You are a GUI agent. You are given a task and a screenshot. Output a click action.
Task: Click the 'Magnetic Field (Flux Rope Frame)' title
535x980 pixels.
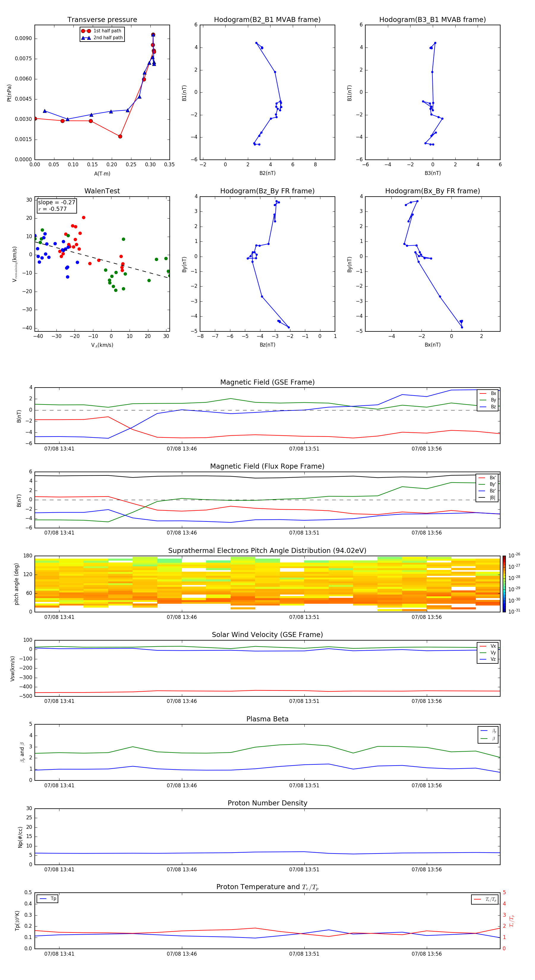(x=267, y=467)
